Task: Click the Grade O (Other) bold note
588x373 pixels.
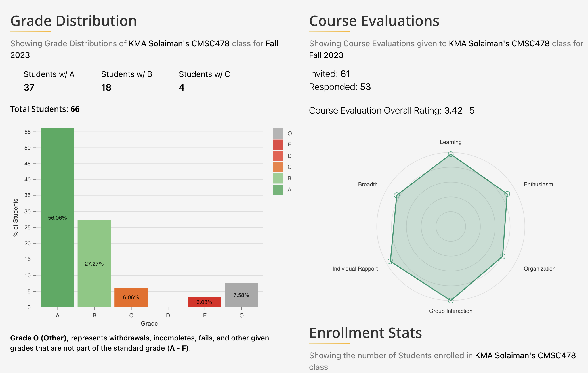Action: [39, 338]
